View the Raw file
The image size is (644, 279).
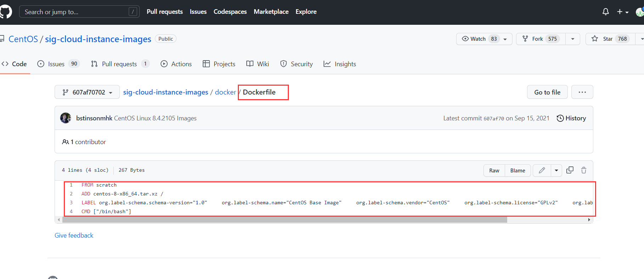494,171
